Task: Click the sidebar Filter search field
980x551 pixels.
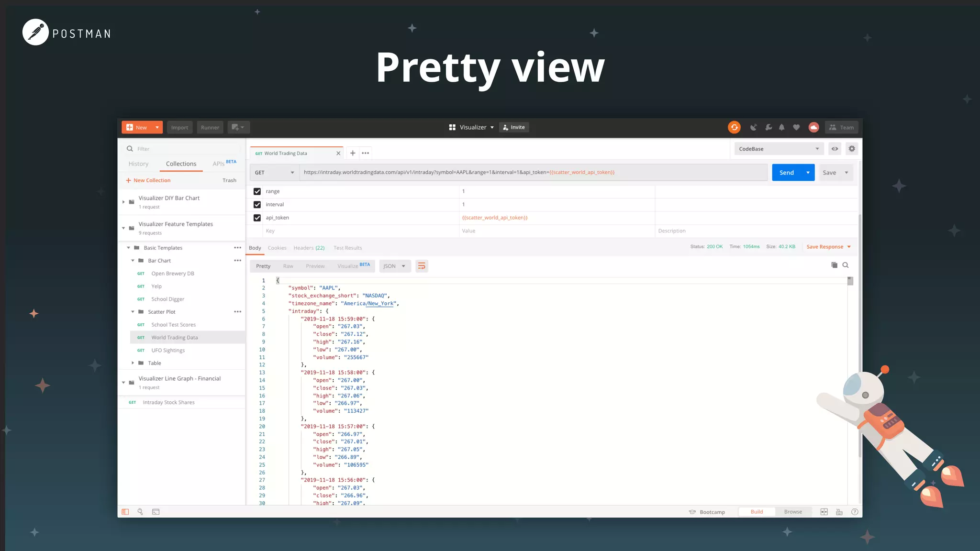Action: [182, 149]
